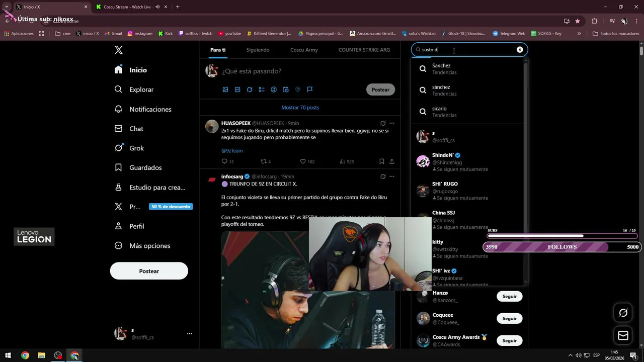Repost the HUASOPEEK post
The height and width of the screenshot is (362, 644).
(x=265, y=161)
